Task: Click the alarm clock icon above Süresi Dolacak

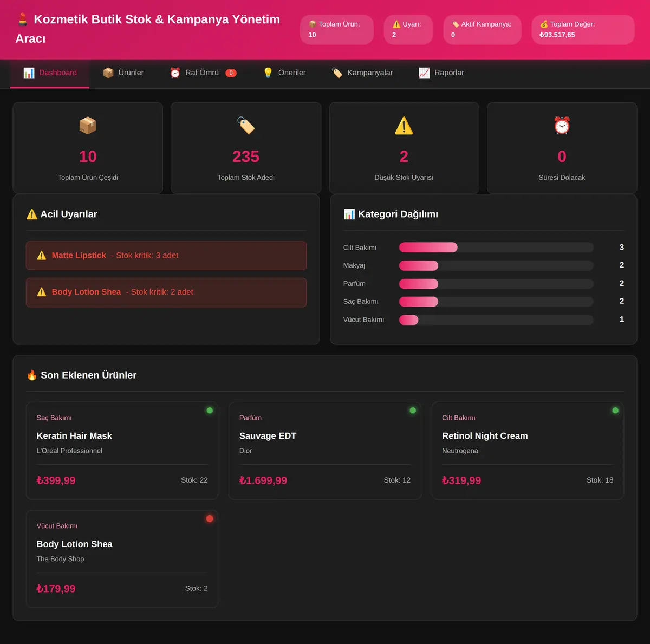Action: tap(562, 126)
